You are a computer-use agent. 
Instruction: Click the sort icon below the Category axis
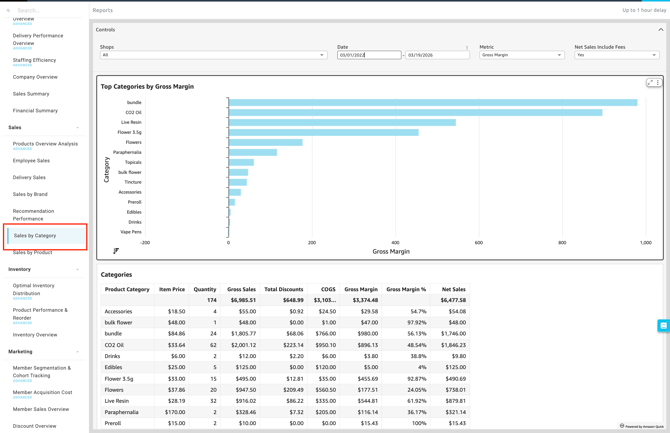point(116,251)
